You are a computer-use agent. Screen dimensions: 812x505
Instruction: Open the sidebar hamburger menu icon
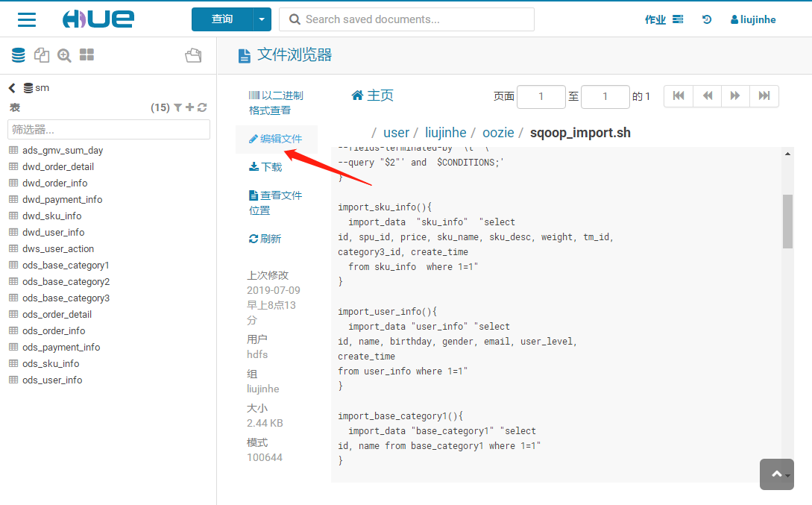[x=27, y=19]
